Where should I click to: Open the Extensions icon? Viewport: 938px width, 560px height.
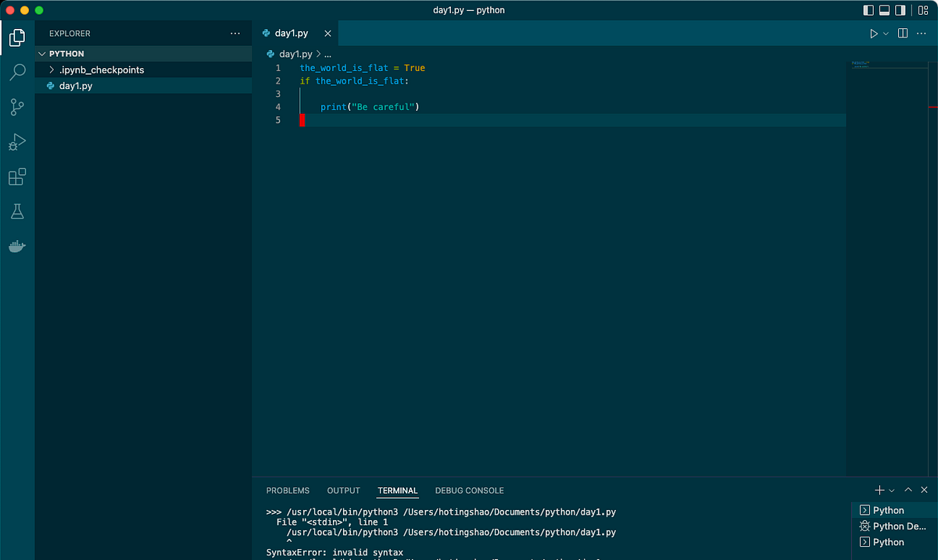[x=17, y=177]
